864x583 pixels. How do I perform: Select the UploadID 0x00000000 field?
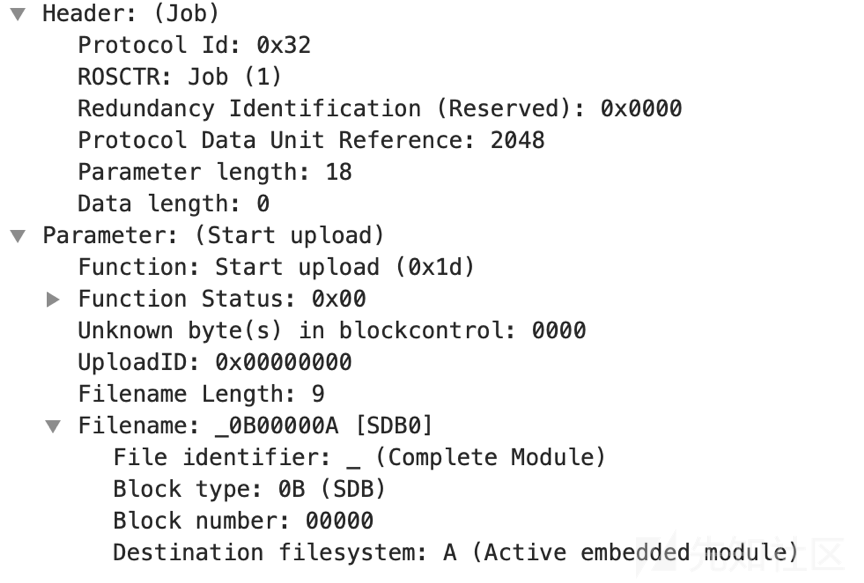click(x=215, y=362)
